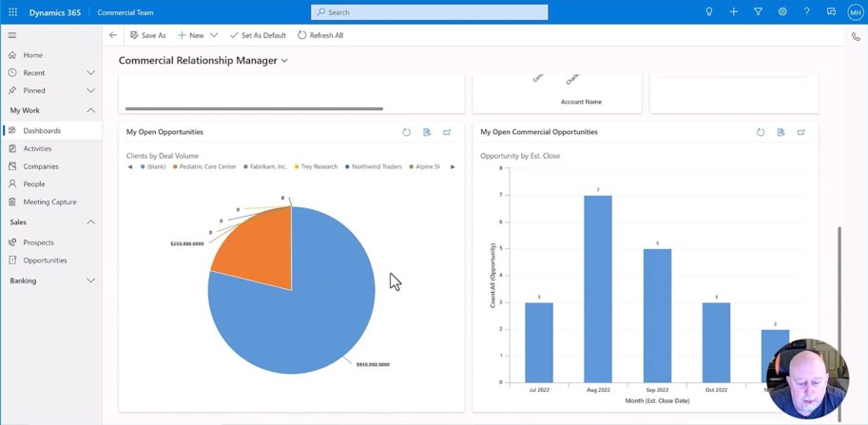
Task: Toggle (blank) legend entry in pie chart
Action: [x=153, y=166]
